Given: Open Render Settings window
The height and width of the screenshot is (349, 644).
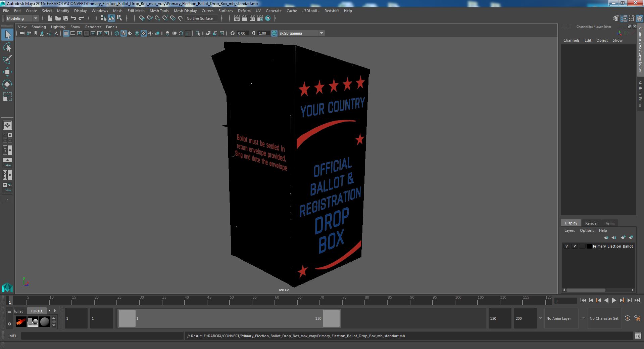Looking at the screenshot, I should point(260,18).
